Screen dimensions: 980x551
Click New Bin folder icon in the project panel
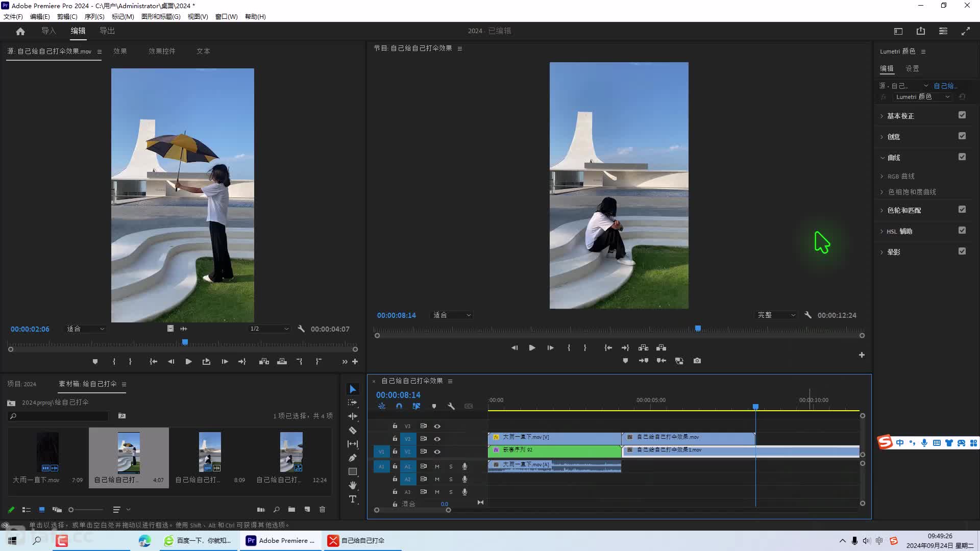tap(291, 509)
